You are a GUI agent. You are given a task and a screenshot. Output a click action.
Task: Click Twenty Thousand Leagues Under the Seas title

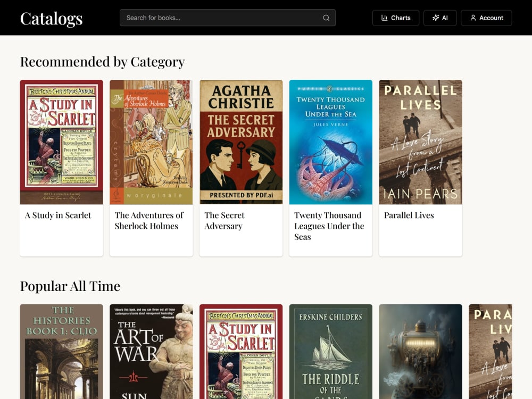pyautogui.click(x=329, y=226)
